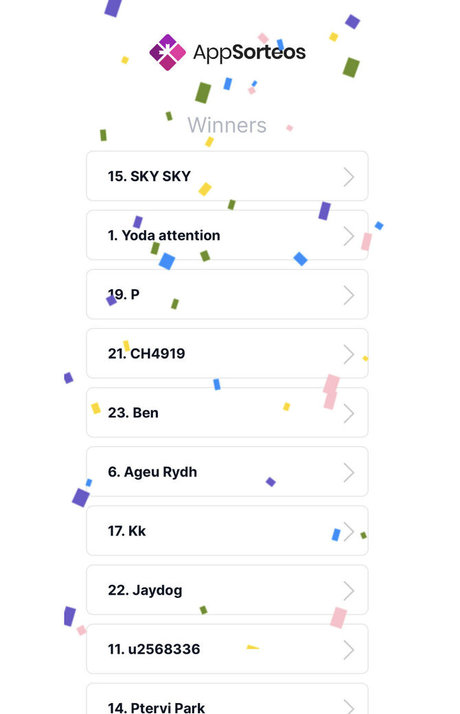460x714 pixels.
Task: Select winner 15. SKY SKY
Action: [x=227, y=176]
